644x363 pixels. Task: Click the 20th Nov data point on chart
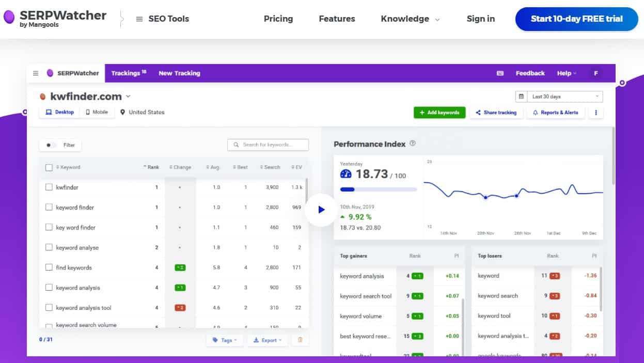pos(485,197)
